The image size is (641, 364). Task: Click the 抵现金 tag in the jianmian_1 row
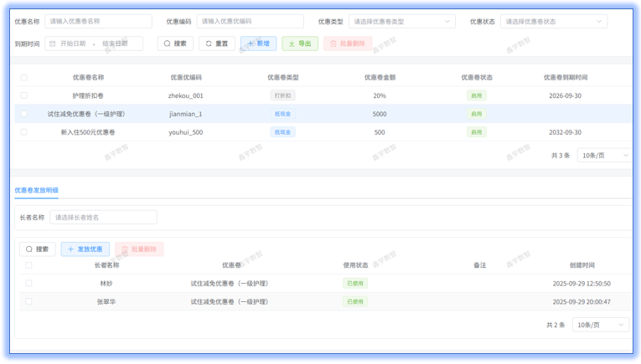283,114
